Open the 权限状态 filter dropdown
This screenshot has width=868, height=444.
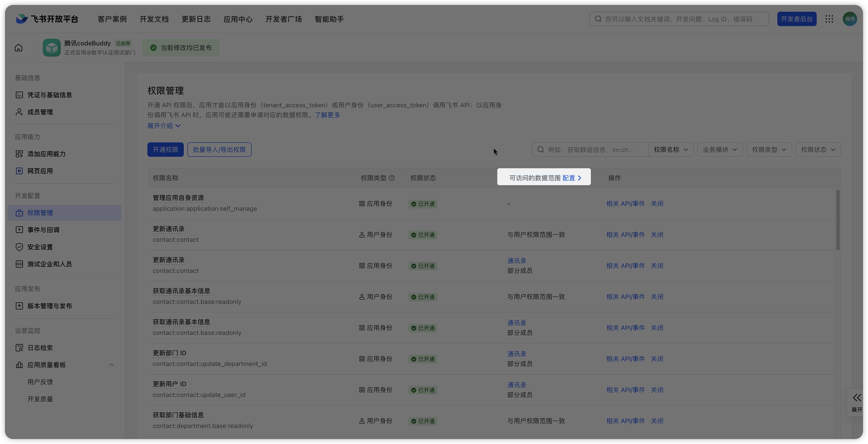[818, 150]
